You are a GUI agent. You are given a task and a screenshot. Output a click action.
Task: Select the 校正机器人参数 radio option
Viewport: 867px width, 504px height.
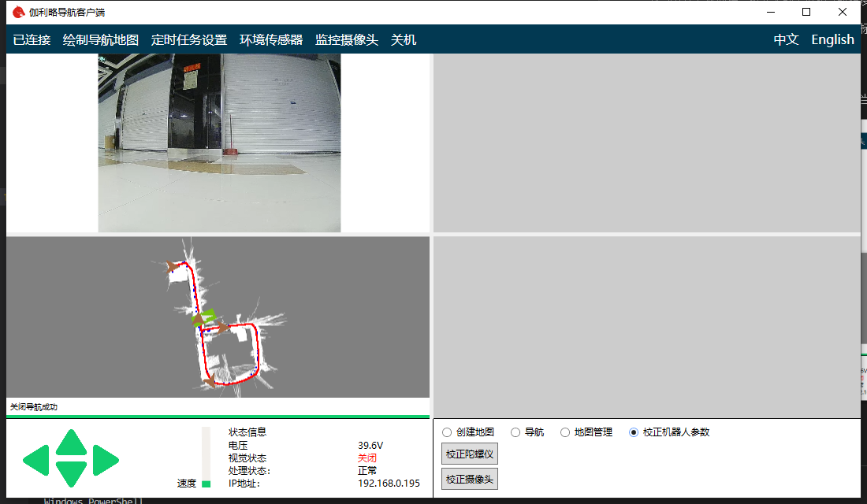click(634, 432)
